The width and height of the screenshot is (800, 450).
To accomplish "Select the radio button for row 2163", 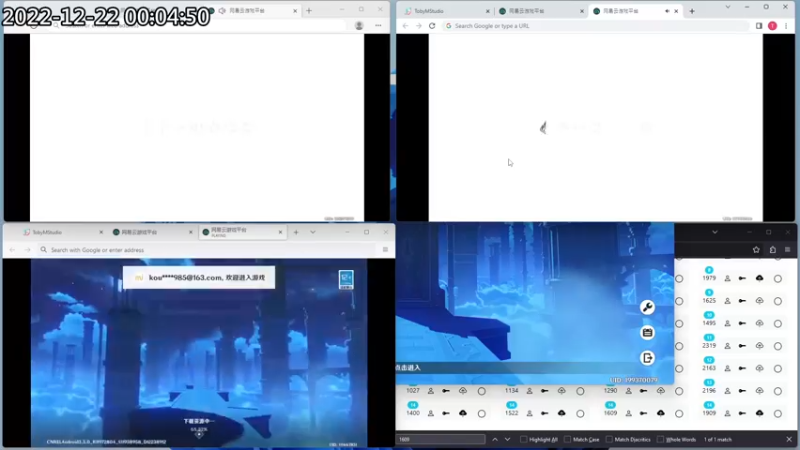I will (778, 368).
